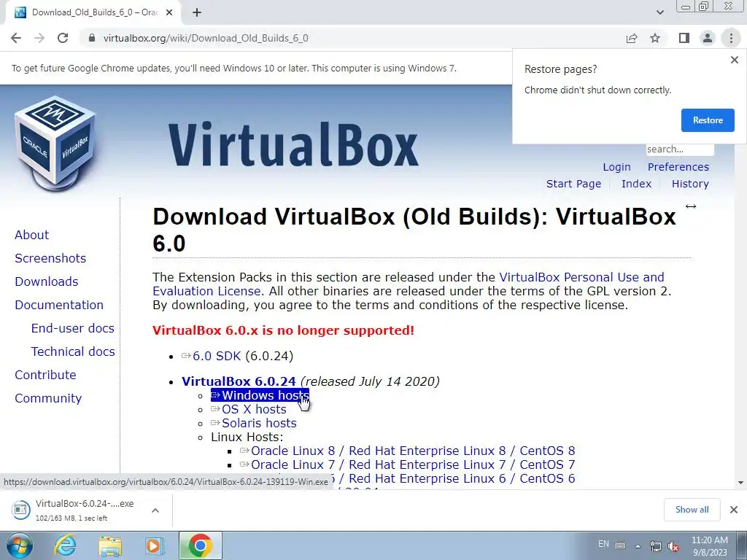Click the EN language indicator
Viewport: 747px width, 560px height.
click(x=603, y=544)
